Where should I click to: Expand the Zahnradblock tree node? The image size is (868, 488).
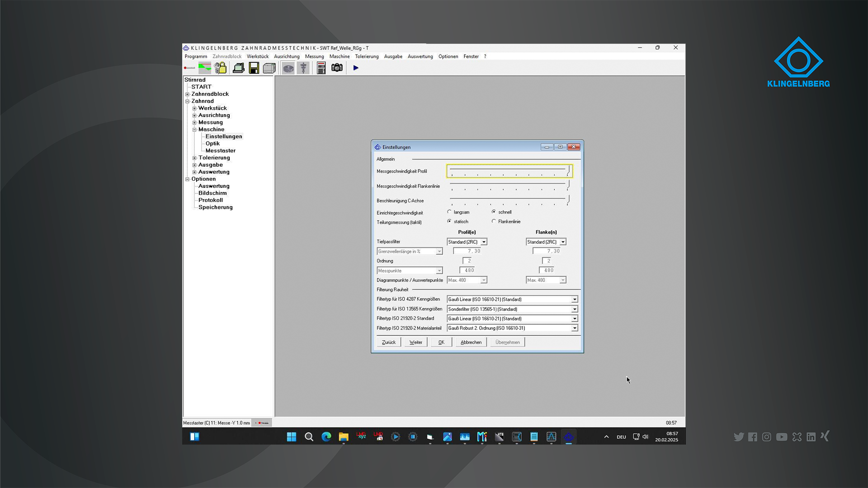[187, 94]
